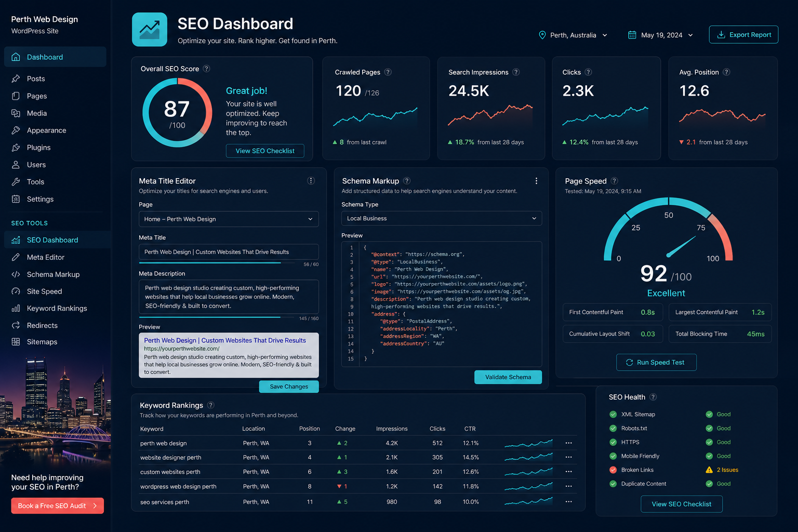
Task: Click the Avg. Position help icon
Action: 726,72
